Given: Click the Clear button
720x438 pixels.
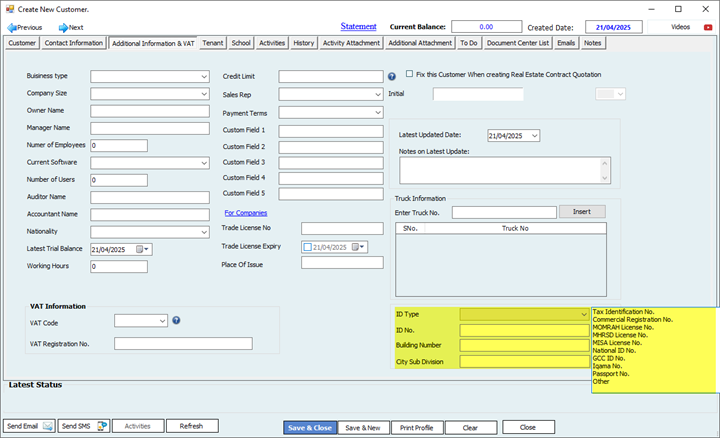Looking at the screenshot, I should (470, 427).
